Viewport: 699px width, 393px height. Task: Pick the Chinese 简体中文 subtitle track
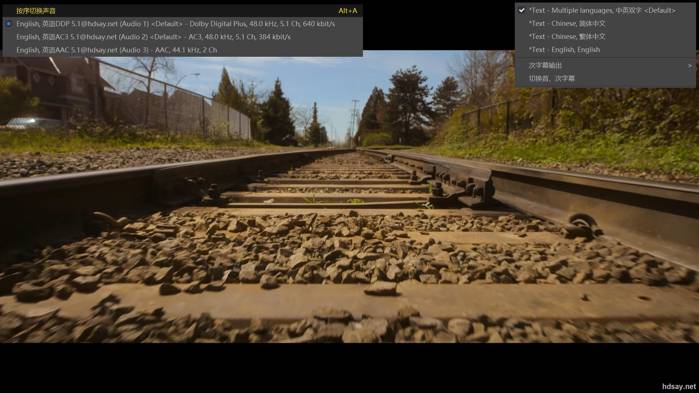[605, 23]
